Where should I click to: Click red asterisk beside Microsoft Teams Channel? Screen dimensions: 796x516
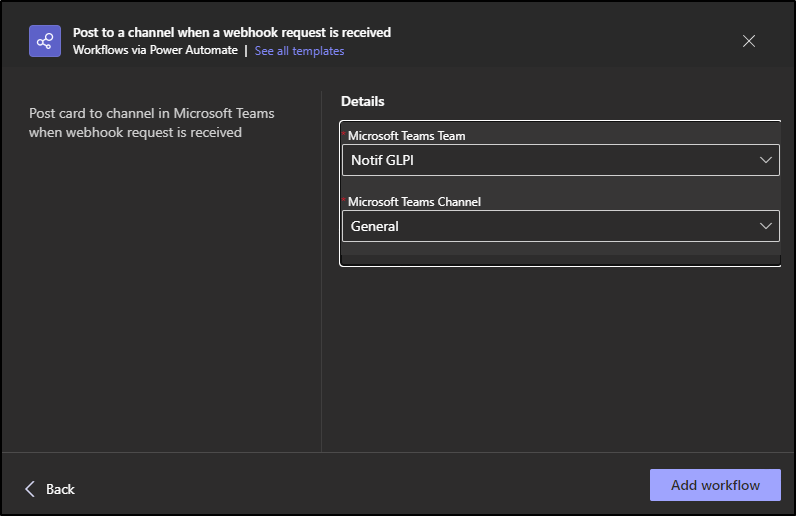(x=344, y=201)
